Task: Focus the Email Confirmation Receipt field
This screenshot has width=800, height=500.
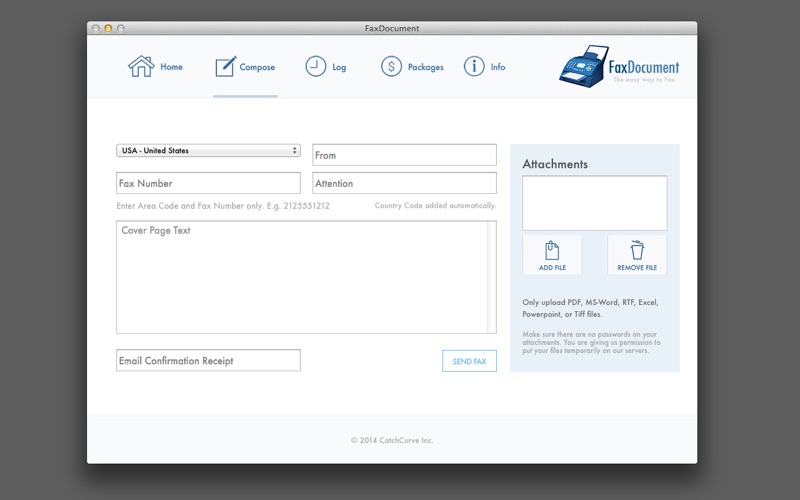Action: click(208, 360)
